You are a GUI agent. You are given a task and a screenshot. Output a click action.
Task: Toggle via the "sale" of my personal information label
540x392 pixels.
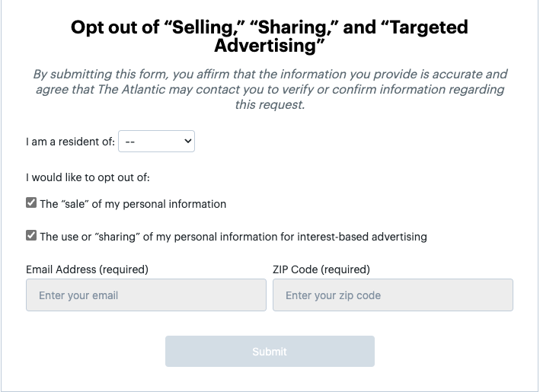133,204
